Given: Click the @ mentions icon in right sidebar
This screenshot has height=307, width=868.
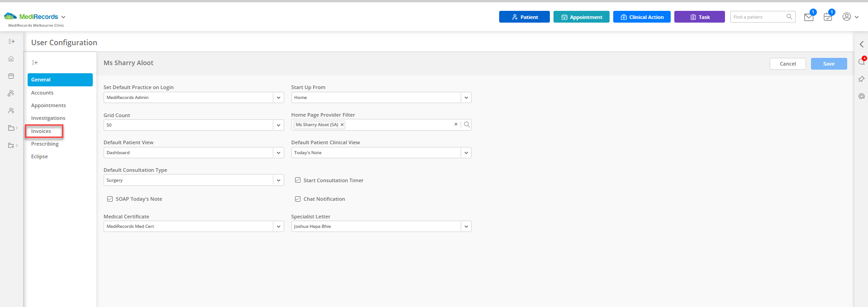Looking at the screenshot, I should (862, 96).
